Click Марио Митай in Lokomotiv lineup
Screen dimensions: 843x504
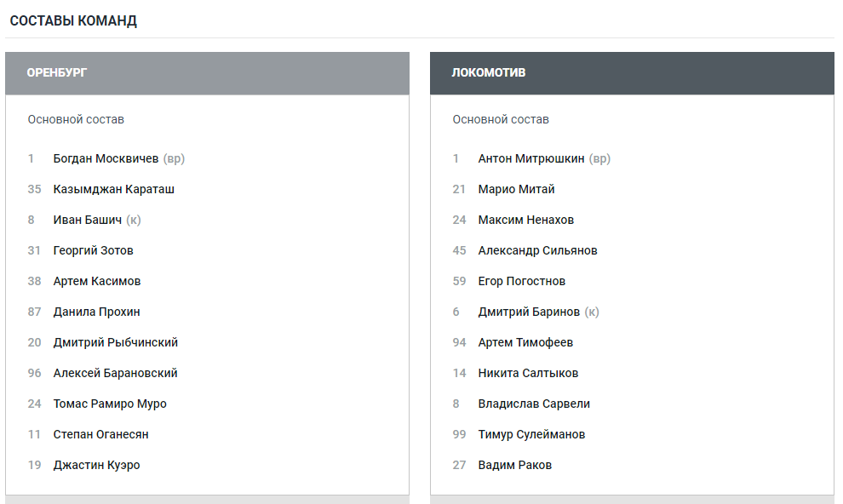pos(516,189)
